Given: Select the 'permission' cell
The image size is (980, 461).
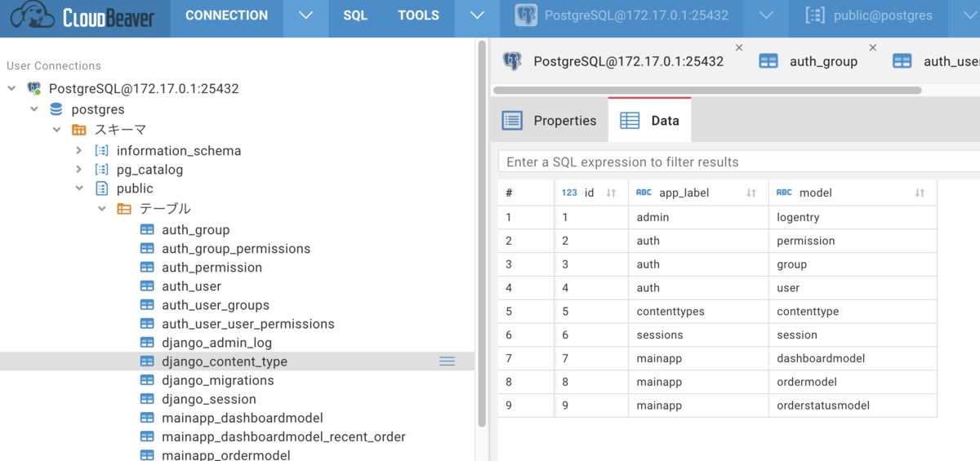Looking at the screenshot, I should [853, 241].
